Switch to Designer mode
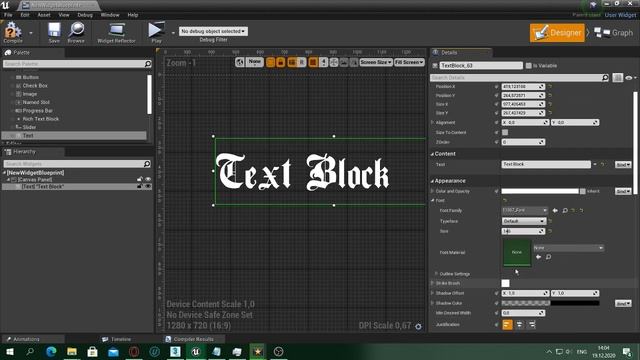 click(x=557, y=33)
